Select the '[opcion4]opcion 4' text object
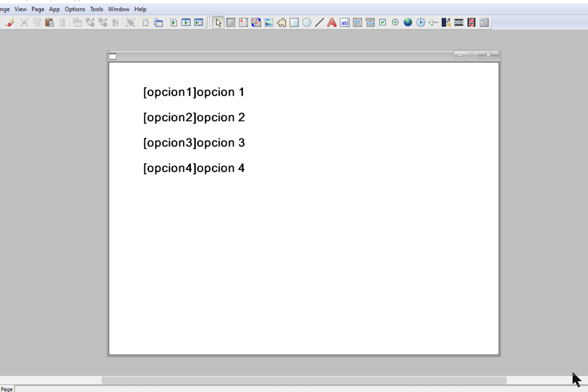Viewport: 588px width, 392px height. click(194, 168)
